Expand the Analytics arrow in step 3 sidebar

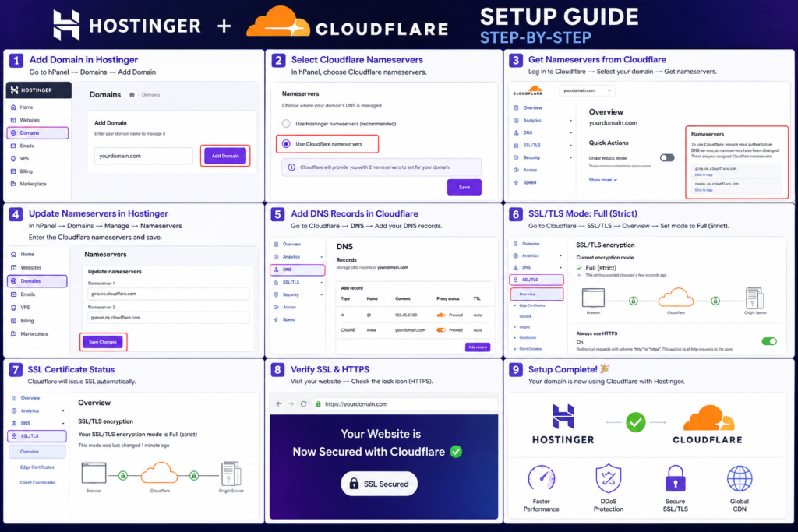(x=570, y=121)
